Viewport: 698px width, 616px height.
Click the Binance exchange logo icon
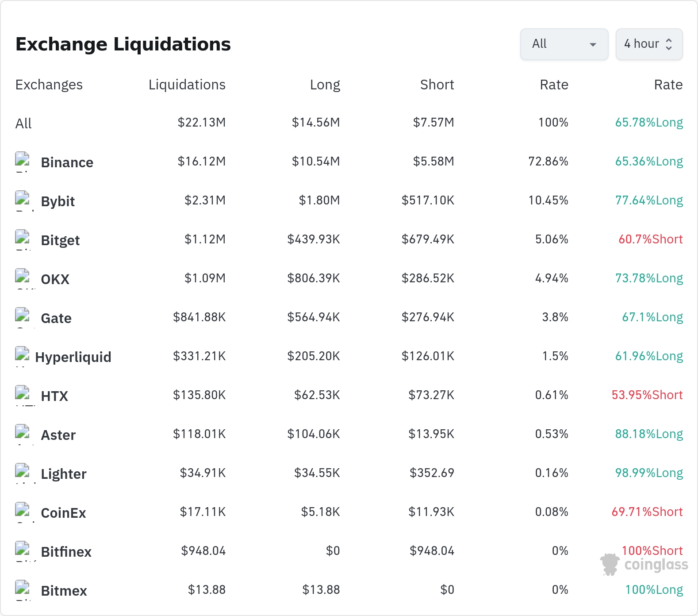tap(22, 162)
